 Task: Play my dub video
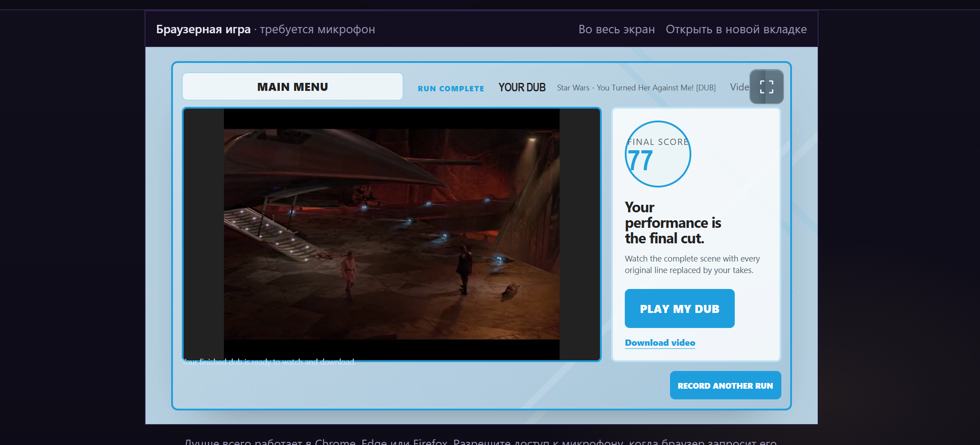(x=679, y=308)
